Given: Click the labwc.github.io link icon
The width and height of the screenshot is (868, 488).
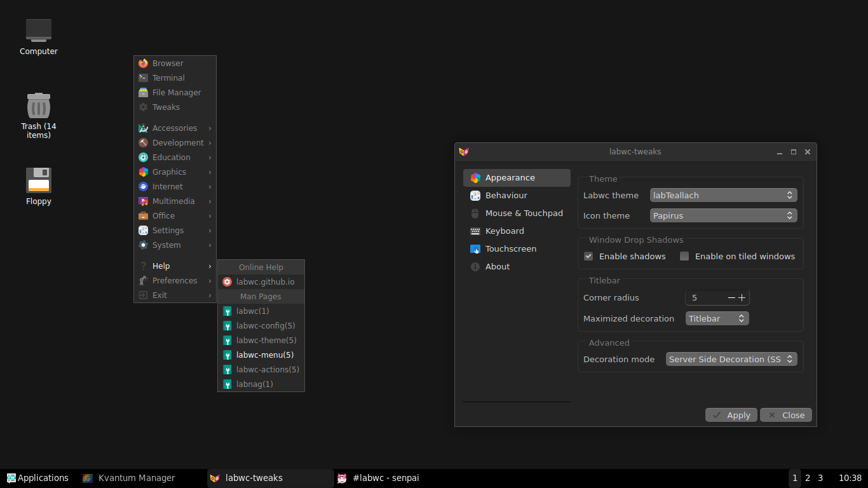Looking at the screenshot, I should [227, 282].
